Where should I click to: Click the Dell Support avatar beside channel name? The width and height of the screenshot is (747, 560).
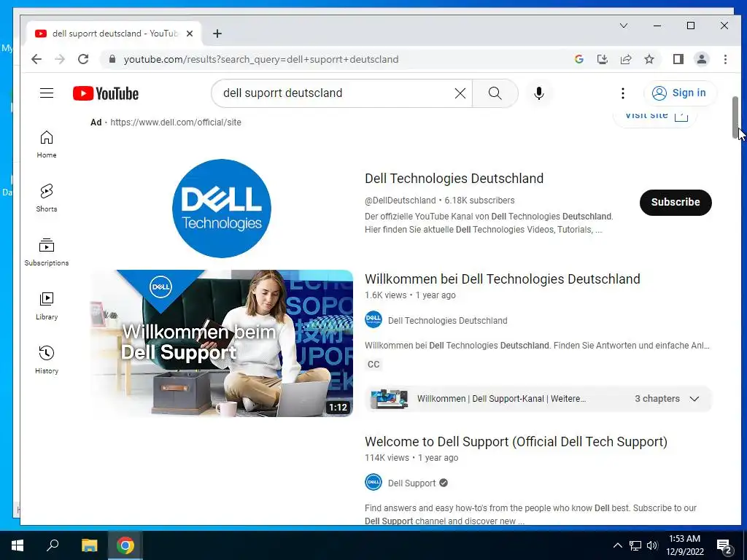tap(373, 482)
